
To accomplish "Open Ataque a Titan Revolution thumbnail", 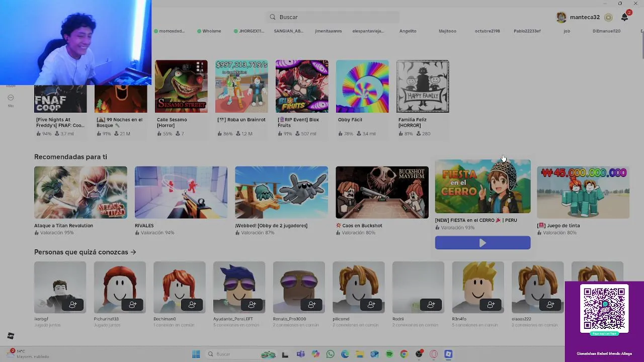I will [x=80, y=193].
